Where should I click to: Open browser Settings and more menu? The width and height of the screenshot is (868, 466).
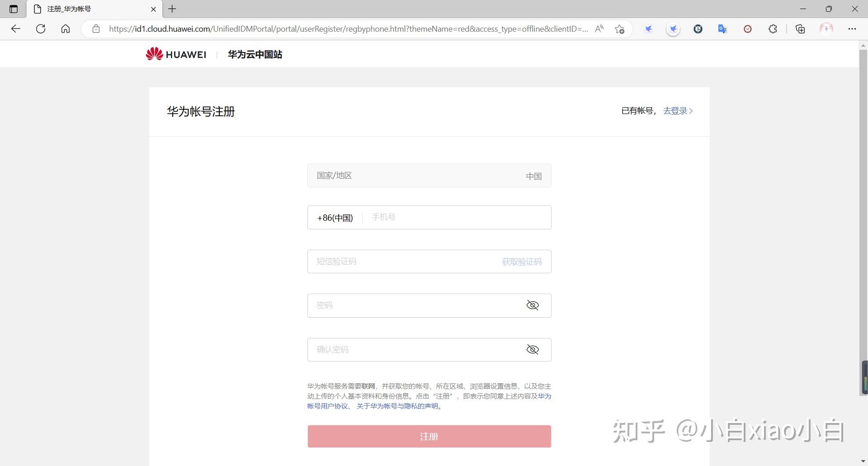point(852,29)
